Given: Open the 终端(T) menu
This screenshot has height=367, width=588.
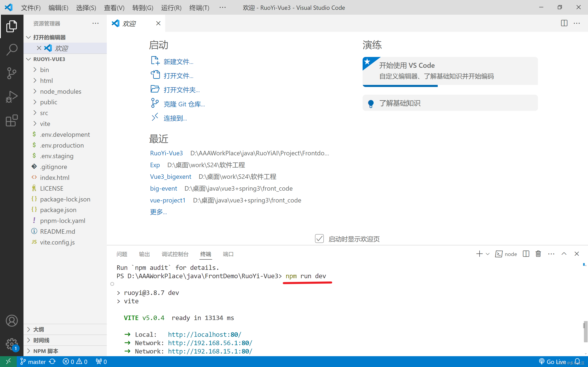Looking at the screenshot, I should (x=199, y=8).
